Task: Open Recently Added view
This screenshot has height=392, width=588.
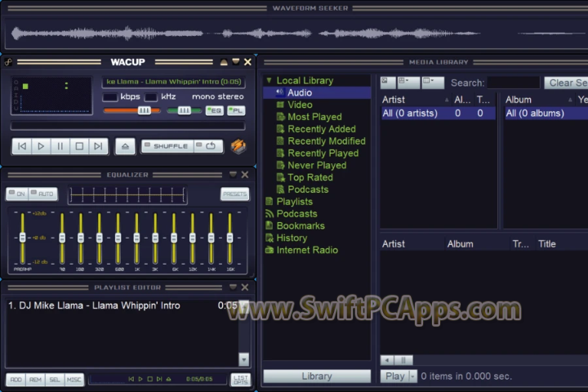Action: tap(322, 129)
